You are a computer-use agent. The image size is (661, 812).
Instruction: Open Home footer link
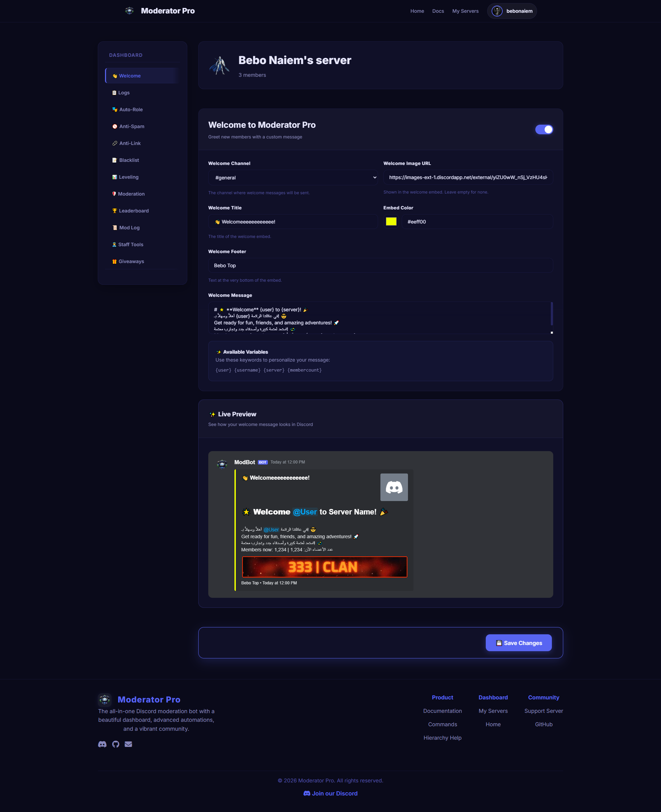493,725
